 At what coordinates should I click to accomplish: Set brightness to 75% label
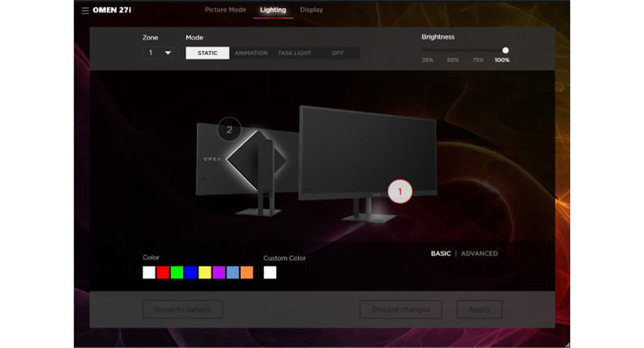click(x=478, y=60)
